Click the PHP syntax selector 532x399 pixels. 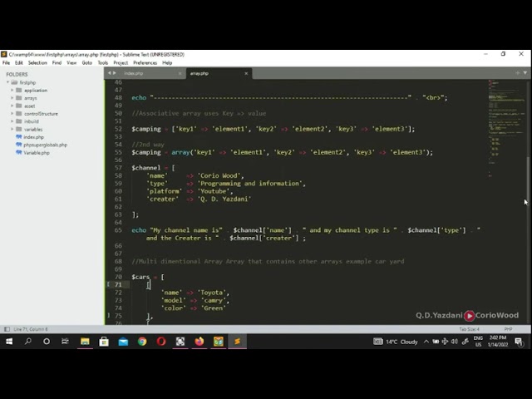point(508,329)
